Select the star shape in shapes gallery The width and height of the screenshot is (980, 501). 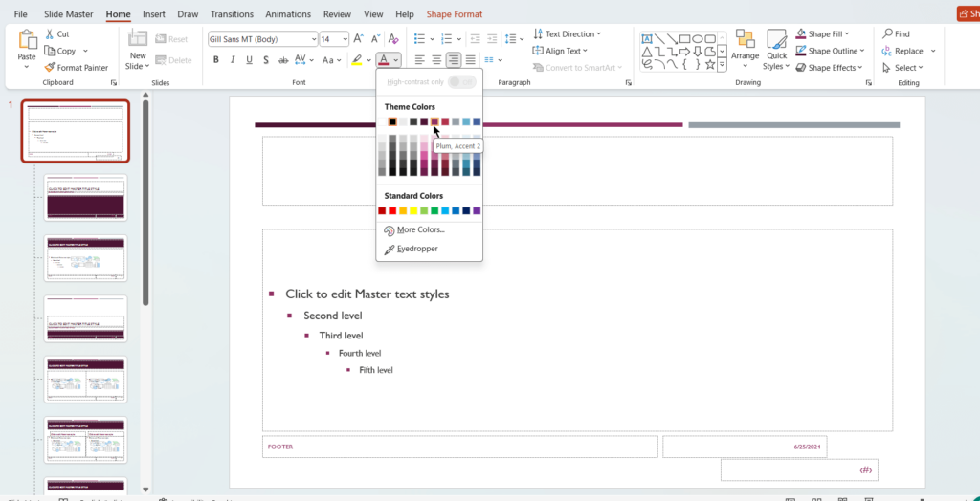pyautogui.click(x=709, y=64)
